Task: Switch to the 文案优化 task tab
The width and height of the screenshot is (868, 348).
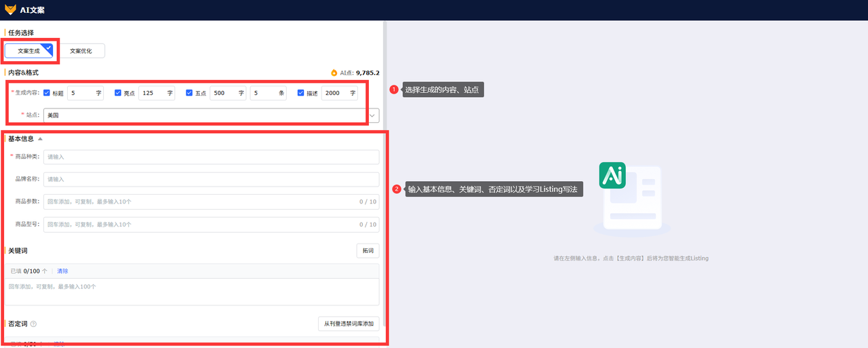Action: pyautogui.click(x=81, y=51)
